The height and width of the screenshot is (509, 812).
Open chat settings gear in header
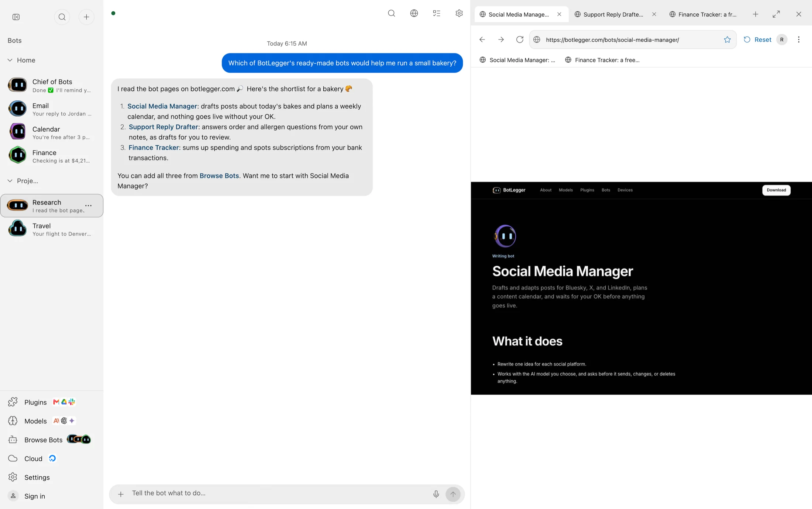click(x=459, y=13)
